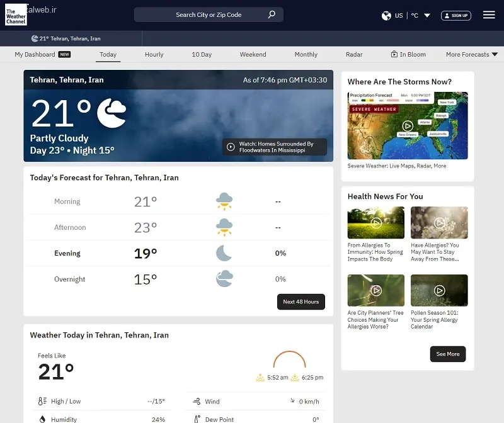
Task: Click the NEW badge beside My Dashboard
Action: pyautogui.click(x=64, y=54)
